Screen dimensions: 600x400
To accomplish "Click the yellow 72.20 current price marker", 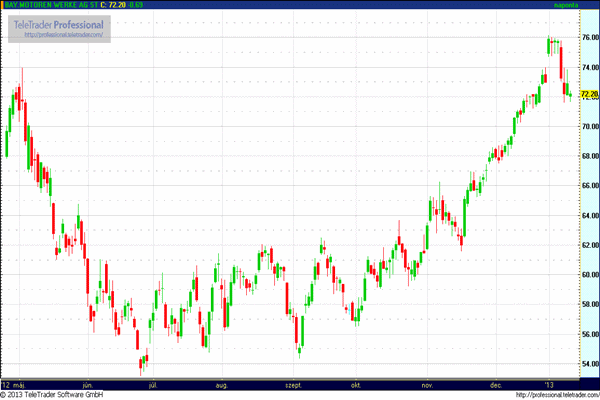I will click(x=588, y=93).
